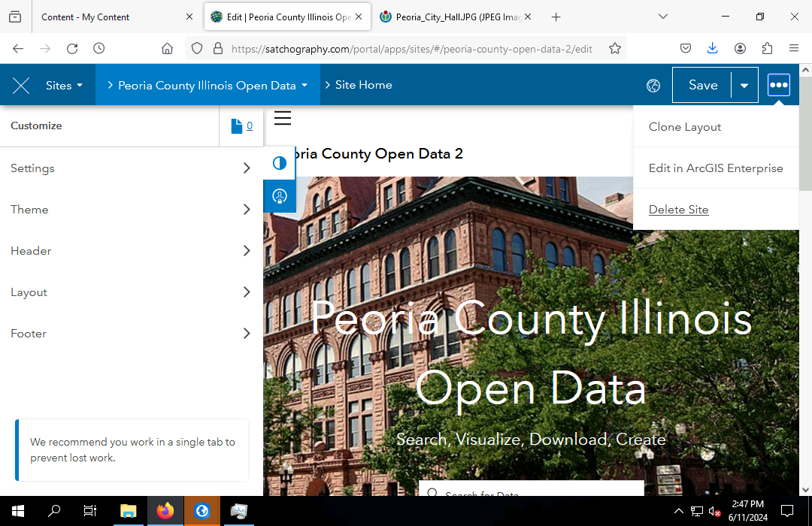Select Clone Layout from the menu

coord(685,127)
